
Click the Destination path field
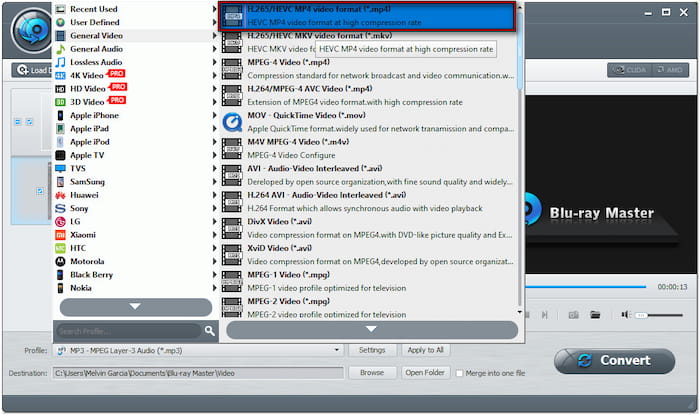point(198,373)
